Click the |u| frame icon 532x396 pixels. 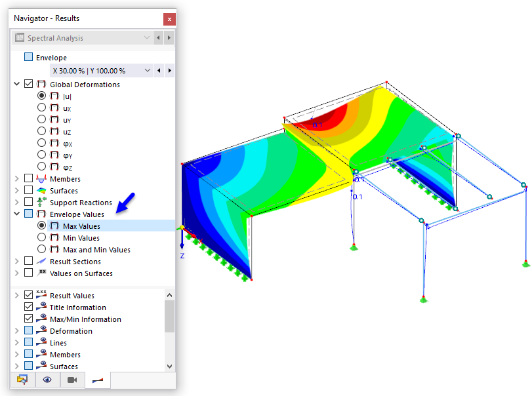pyautogui.click(x=54, y=96)
